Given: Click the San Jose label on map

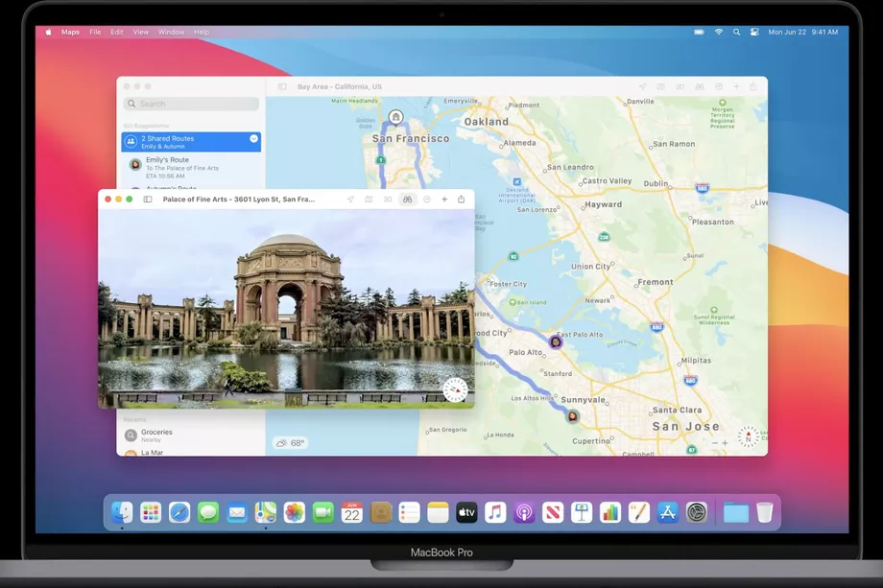Looking at the screenshot, I should [686, 427].
